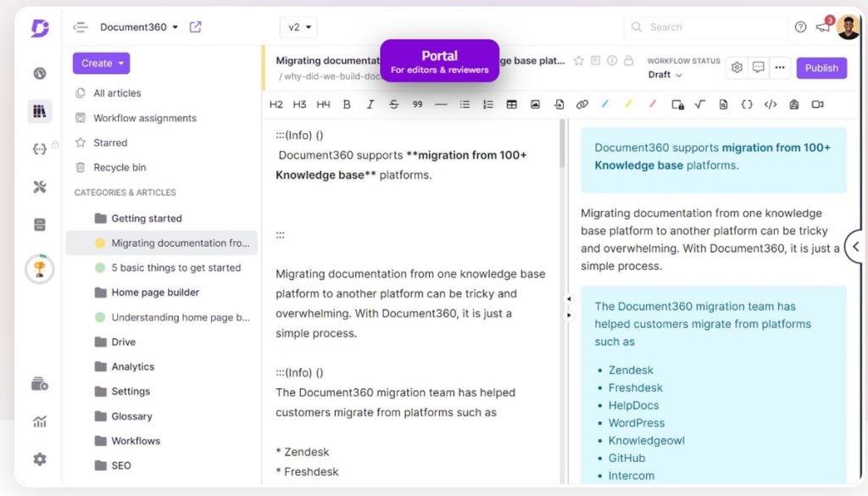The image size is (868, 496).
Task: Click the widget icon above the analytics icon
Action: point(39,383)
